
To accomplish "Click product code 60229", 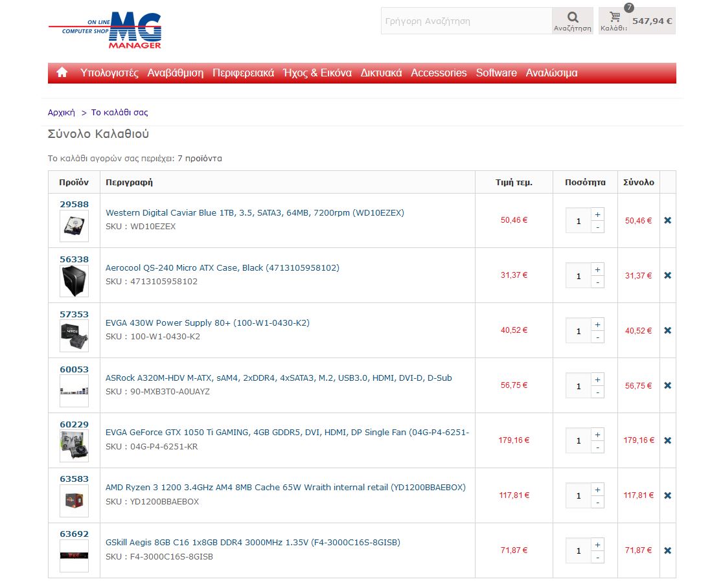I will click(x=75, y=424).
